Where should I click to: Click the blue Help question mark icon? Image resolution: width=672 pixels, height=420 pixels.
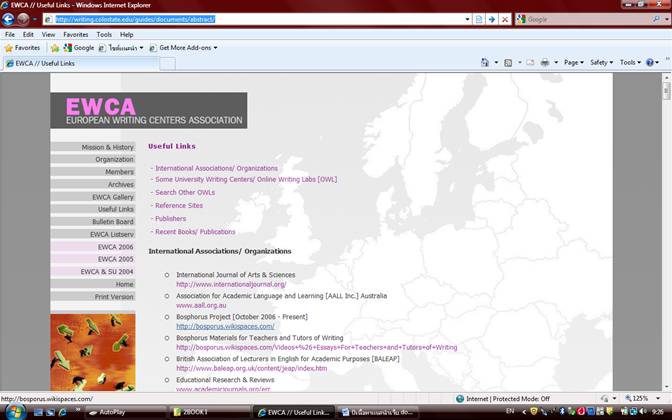650,63
